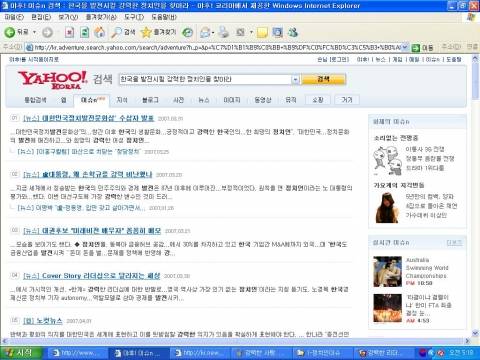Screen dimensions: 480x360
Task: Click the 거기 tab button
Action: (347, 100)
